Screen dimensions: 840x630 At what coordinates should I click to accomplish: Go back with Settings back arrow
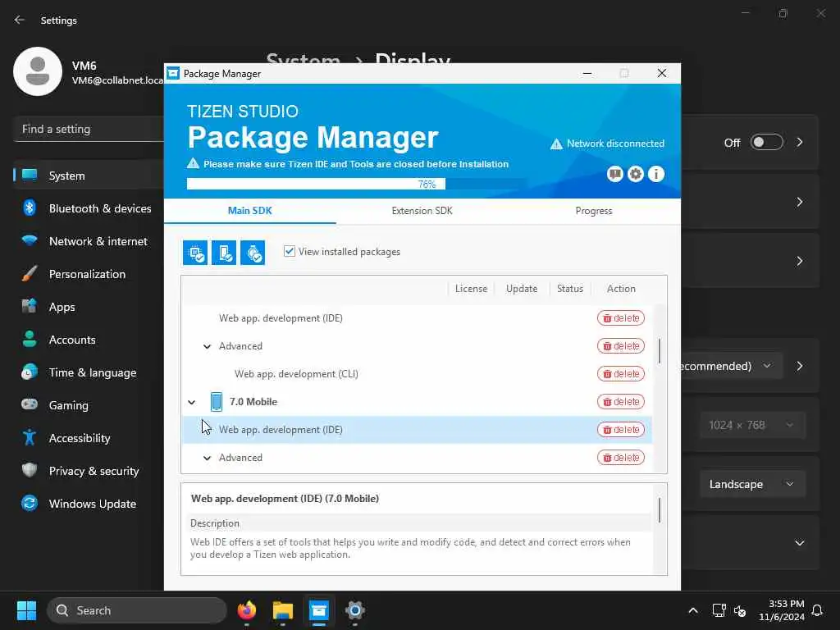point(20,20)
